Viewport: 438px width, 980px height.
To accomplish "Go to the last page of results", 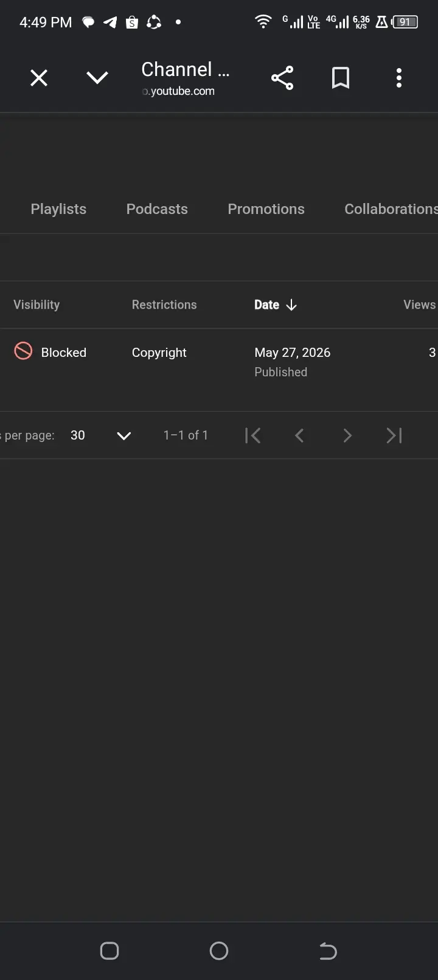I will point(394,435).
